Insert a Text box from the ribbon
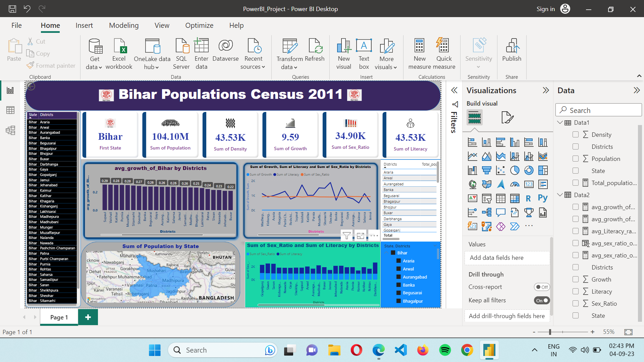 point(364,54)
